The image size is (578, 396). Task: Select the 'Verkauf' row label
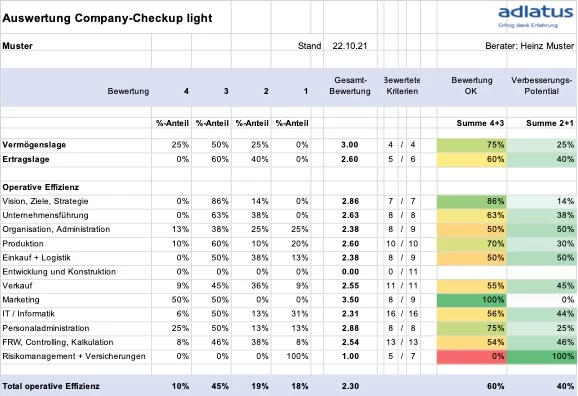coord(17,286)
